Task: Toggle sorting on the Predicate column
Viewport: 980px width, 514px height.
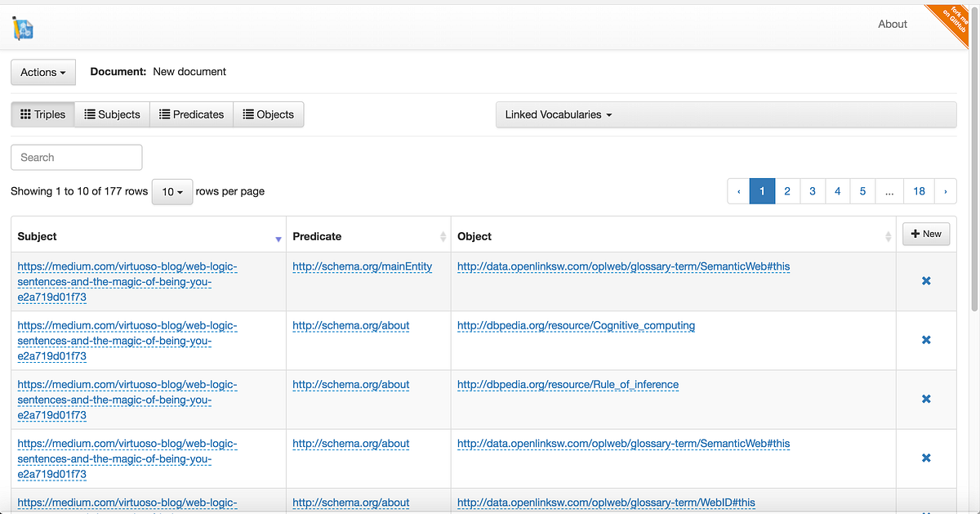Action: [442, 235]
